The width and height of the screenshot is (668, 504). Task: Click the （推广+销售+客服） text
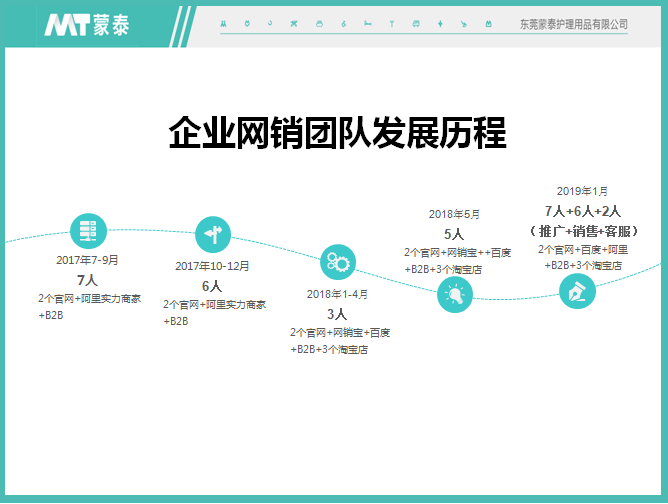[583, 231]
